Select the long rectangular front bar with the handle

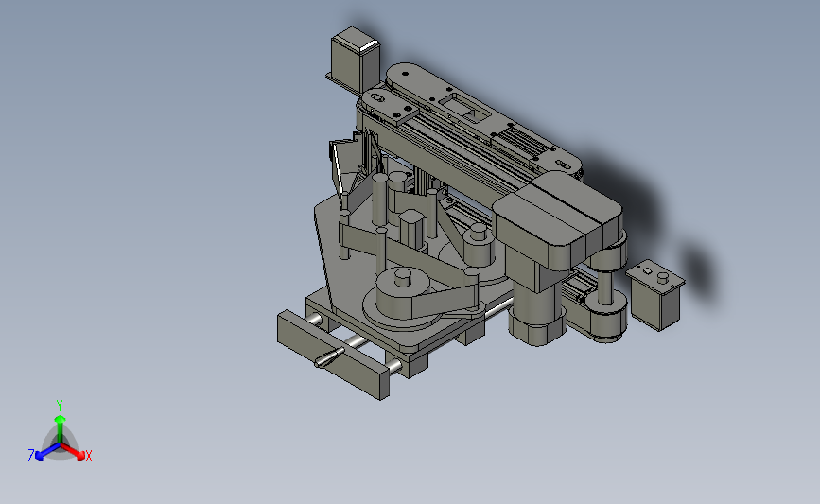333,355
